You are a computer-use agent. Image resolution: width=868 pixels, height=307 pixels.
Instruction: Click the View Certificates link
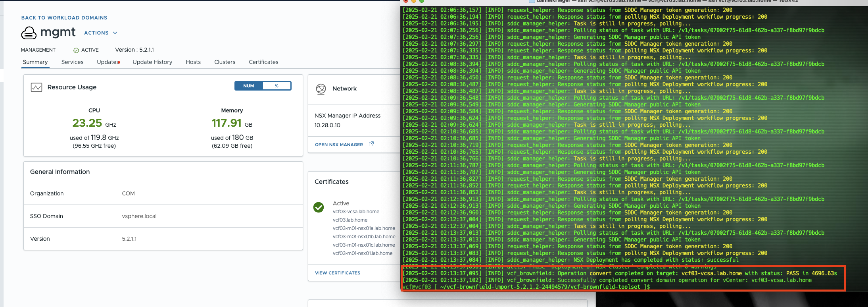coord(338,273)
